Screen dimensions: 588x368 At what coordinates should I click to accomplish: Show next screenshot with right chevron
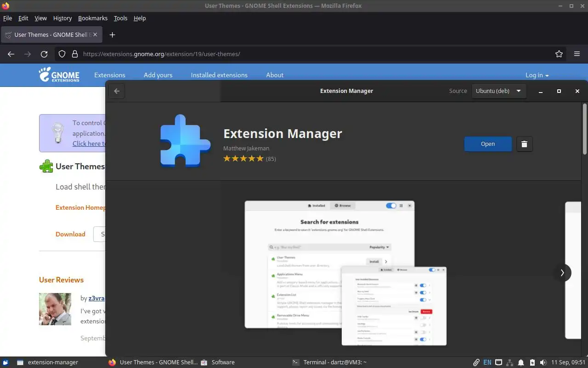pos(562,273)
